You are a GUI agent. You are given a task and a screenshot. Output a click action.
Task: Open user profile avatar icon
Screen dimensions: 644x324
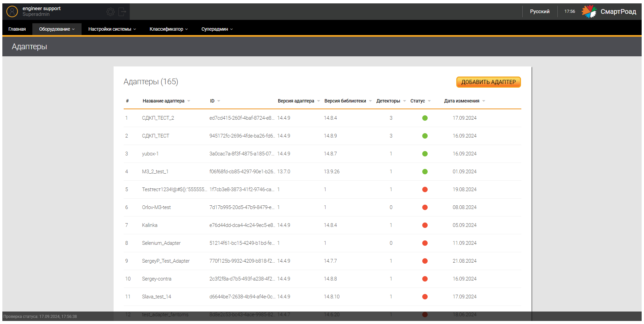click(x=12, y=11)
